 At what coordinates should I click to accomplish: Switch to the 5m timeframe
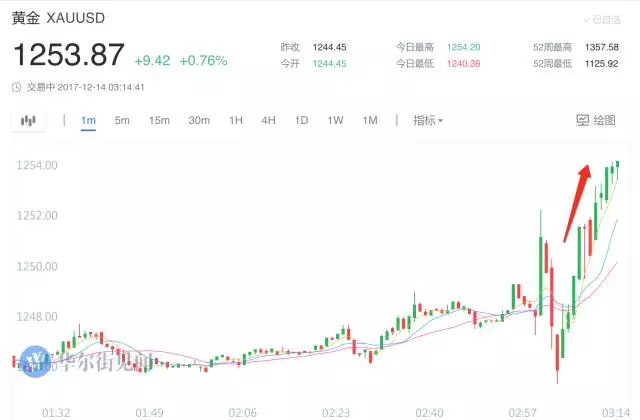click(122, 121)
